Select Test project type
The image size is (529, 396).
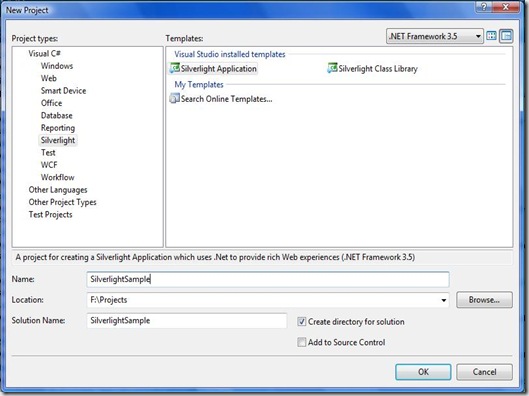pos(48,152)
